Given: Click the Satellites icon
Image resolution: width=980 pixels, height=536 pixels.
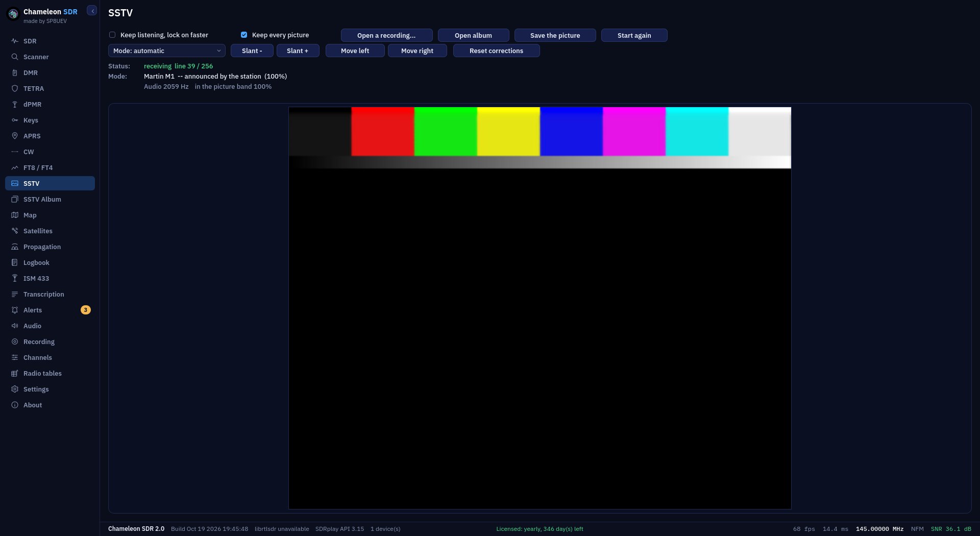Looking at the screenshot, I should tap(15, 231).
